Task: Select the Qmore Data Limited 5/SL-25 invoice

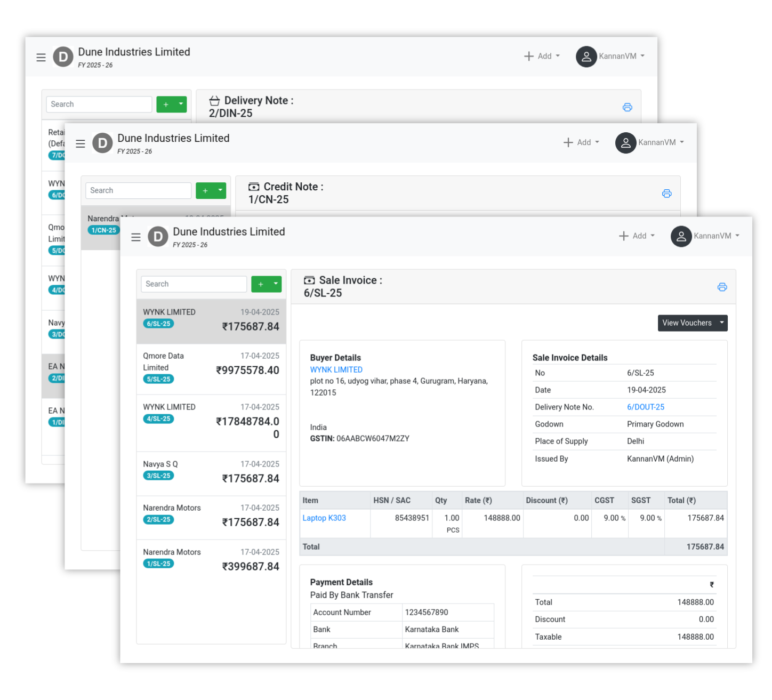Action: (211, 367)
